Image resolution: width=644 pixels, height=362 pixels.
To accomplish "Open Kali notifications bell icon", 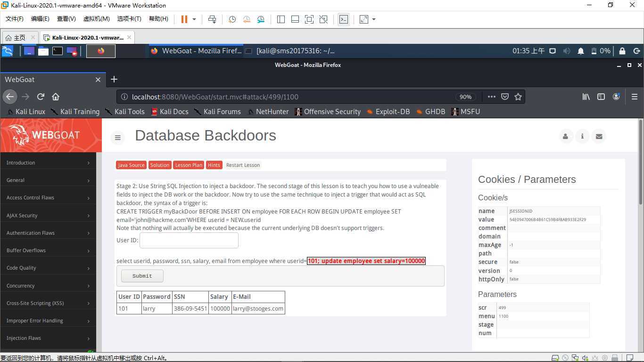I will pyautogui.click(x=581, y=51).
